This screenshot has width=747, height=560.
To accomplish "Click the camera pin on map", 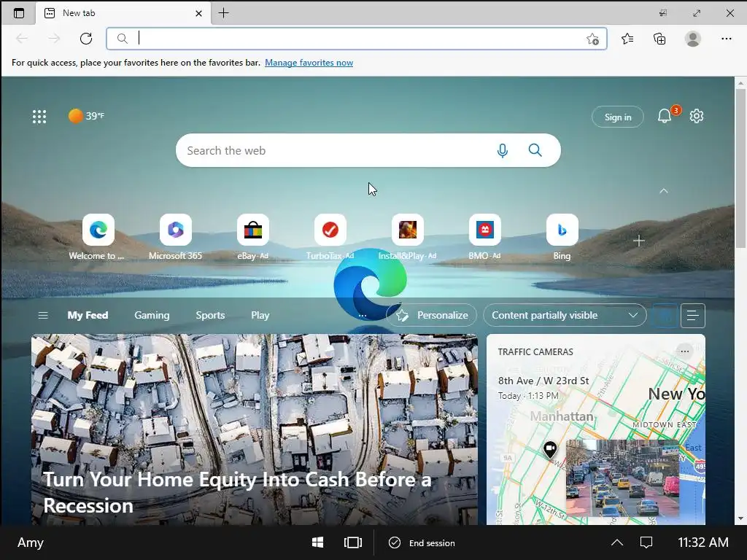I will 550,449.
